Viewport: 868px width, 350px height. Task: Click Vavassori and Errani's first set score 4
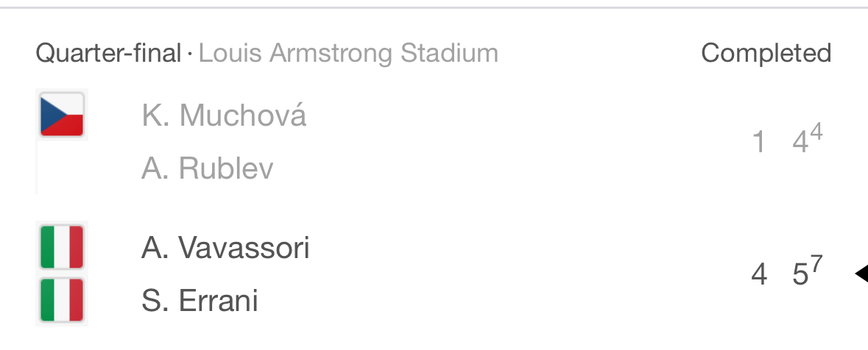click(758, 275)
